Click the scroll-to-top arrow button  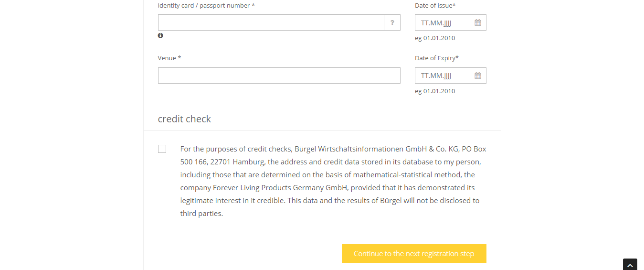630,265
